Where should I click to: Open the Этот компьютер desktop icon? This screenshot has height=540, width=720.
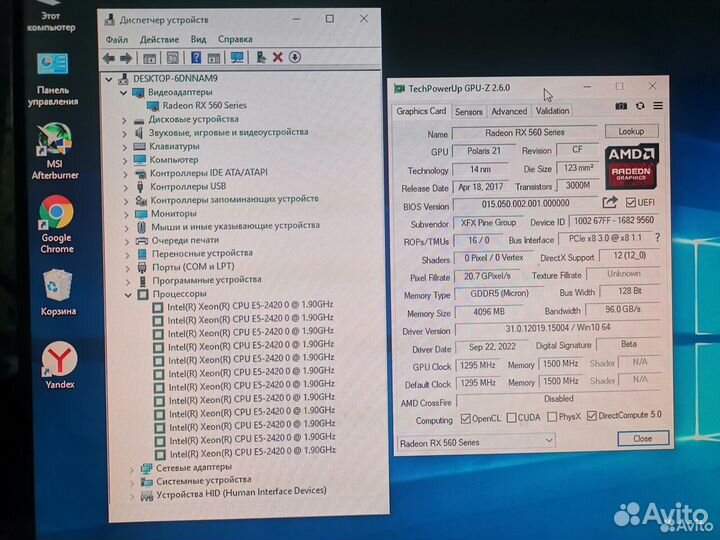click(51, 18)
